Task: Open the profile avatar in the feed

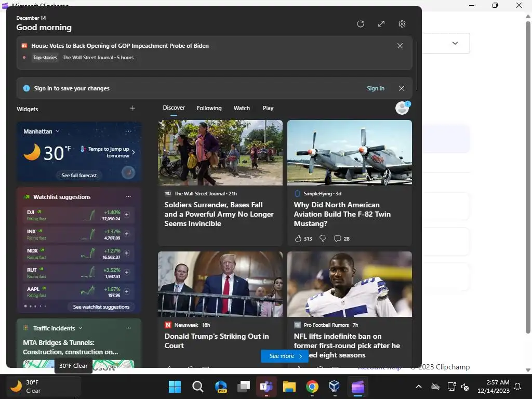Action: (403, 108)
